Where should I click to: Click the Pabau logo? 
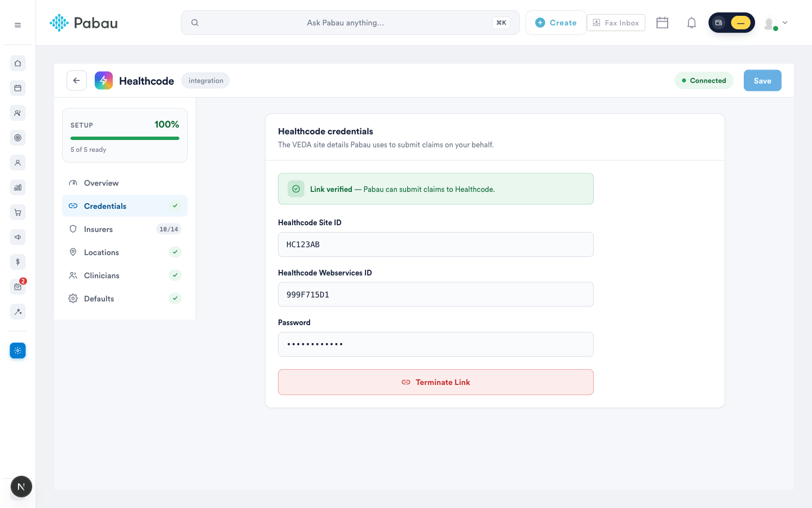83,23
